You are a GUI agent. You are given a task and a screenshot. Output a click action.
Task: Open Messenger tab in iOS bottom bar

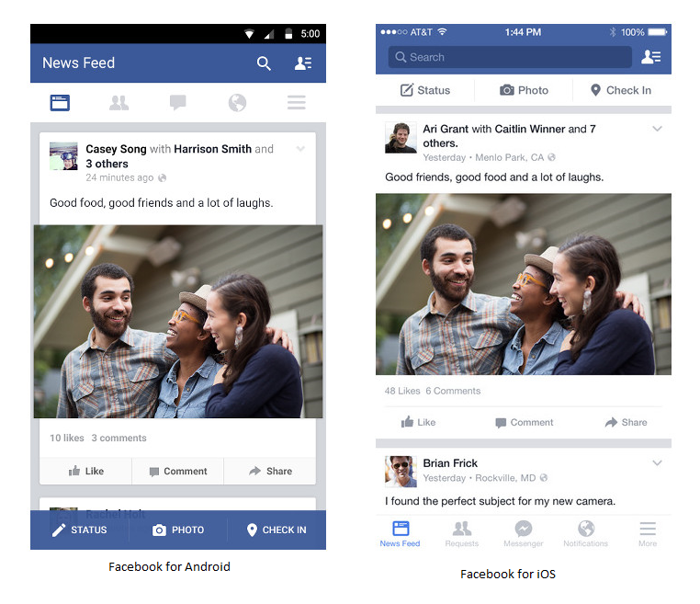pos(524,534)
